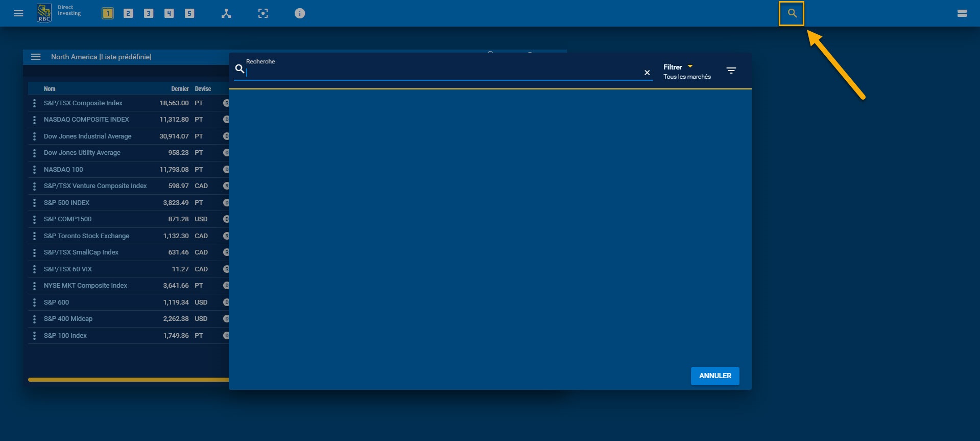The height and width of the screenshot is (441, 980).
Task: Open advanced filter lines icon in search
Action: 731,71
